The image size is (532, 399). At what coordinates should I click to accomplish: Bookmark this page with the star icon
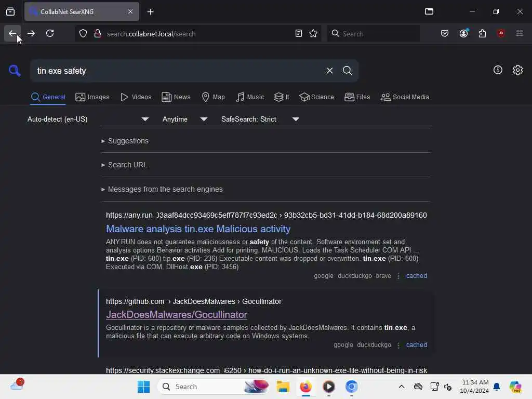click(313, 34)
